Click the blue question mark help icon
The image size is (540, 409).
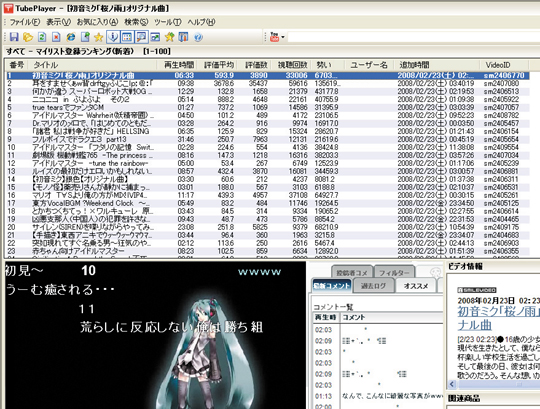point(198,37)
